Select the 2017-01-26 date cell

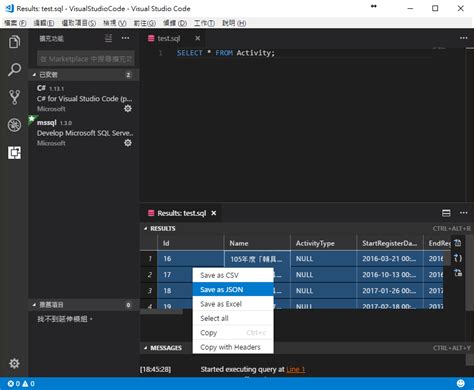[x=390, y=291]
